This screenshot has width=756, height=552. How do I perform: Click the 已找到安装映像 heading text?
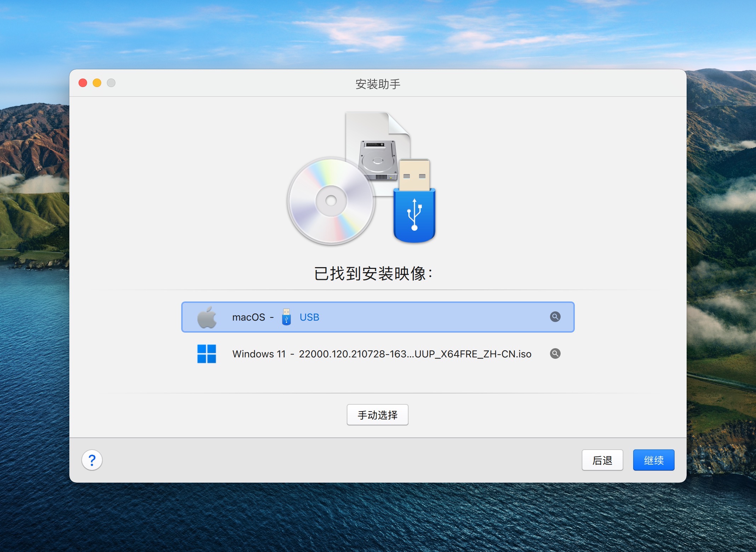(x=374, y=274)
